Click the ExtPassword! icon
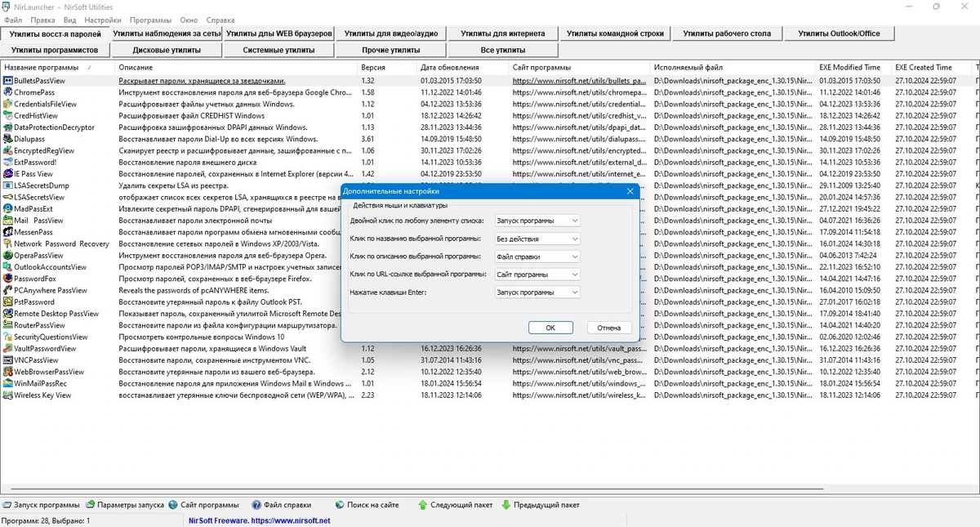The width and height of the screenshot is (980, 527). [7, 163]
